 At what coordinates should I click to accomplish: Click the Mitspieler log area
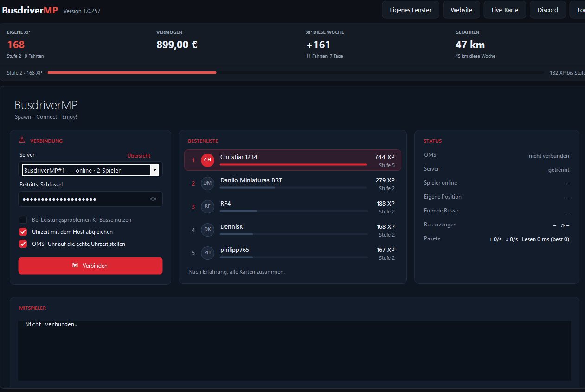[x=295, y=351]
